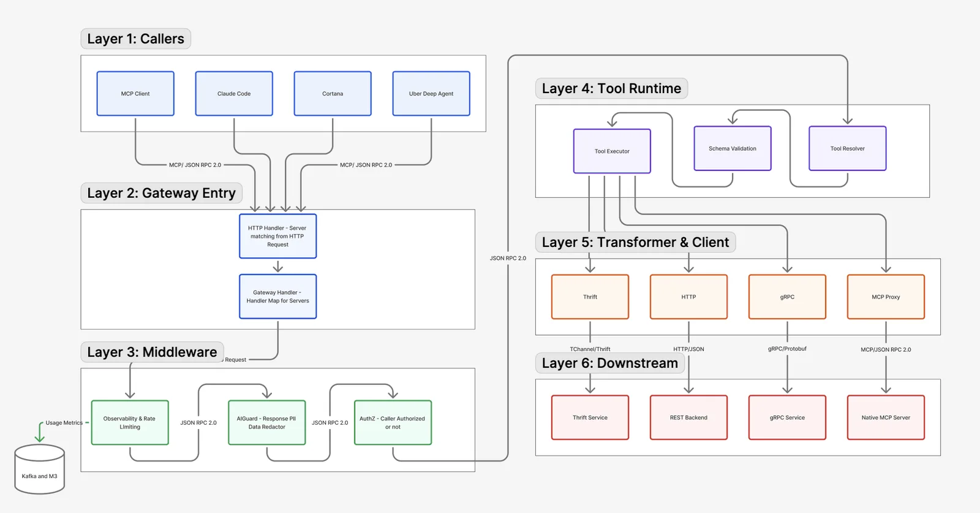Select the REST Backend node

click(688, 417)
